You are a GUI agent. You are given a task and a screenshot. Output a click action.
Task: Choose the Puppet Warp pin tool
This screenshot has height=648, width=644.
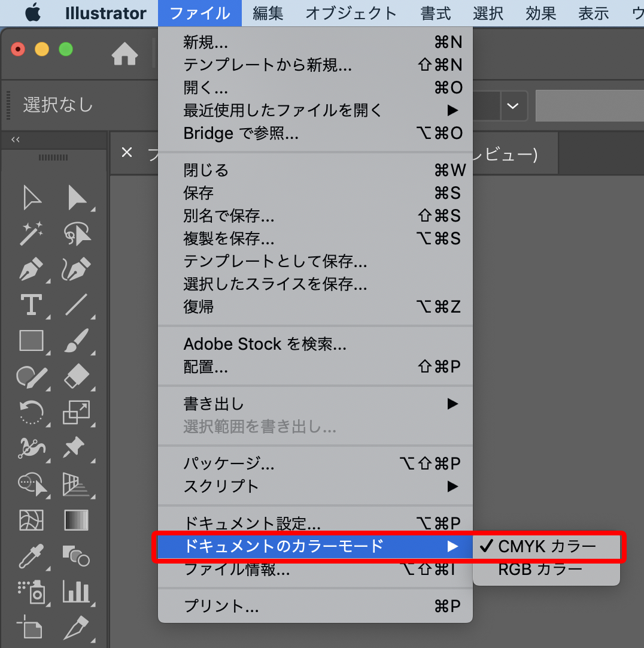tap(74, 448)
